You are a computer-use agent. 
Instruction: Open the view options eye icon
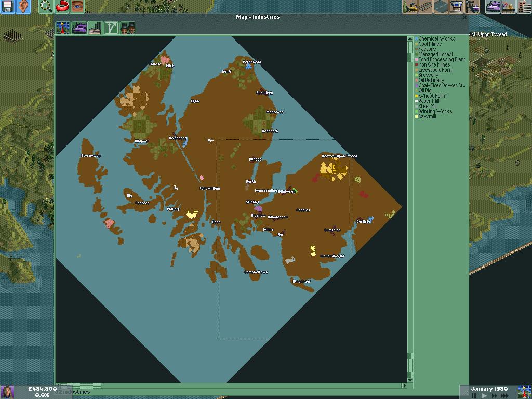pos(77,6)
